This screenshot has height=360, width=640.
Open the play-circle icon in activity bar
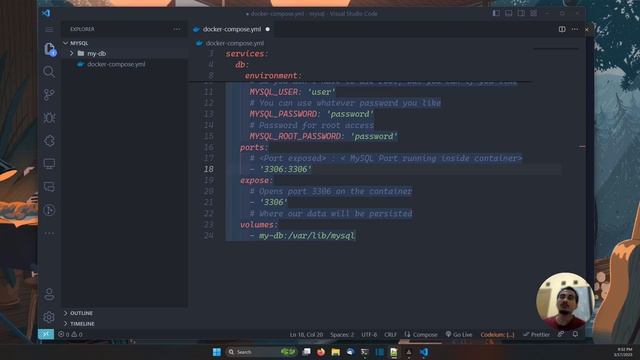click(49, 210)
